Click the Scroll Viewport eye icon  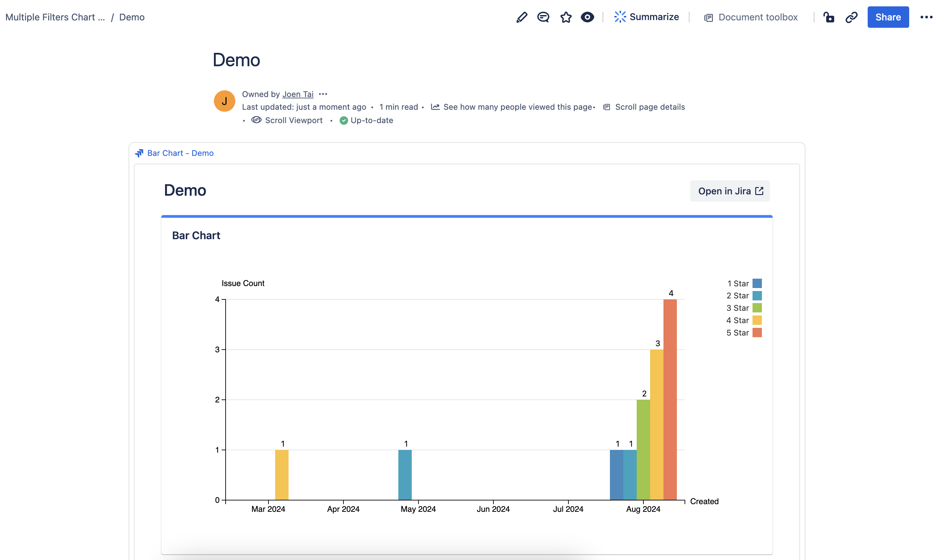(256, 120)
